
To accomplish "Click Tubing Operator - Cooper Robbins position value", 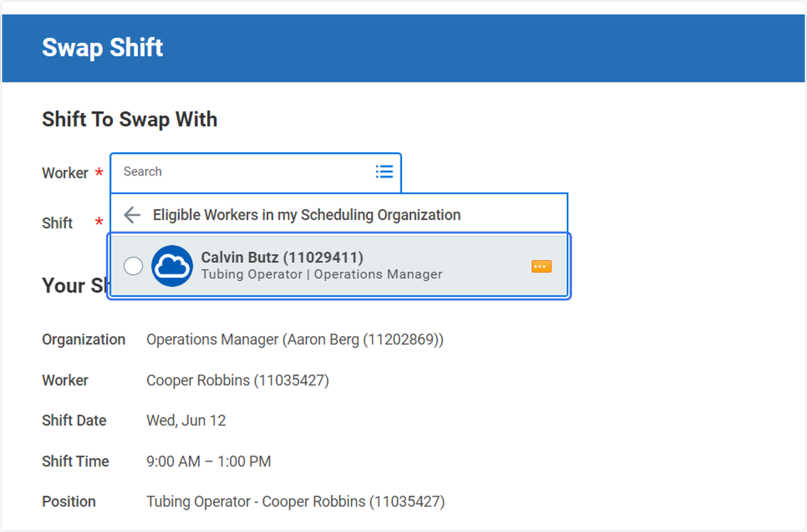I will [296, 502].
